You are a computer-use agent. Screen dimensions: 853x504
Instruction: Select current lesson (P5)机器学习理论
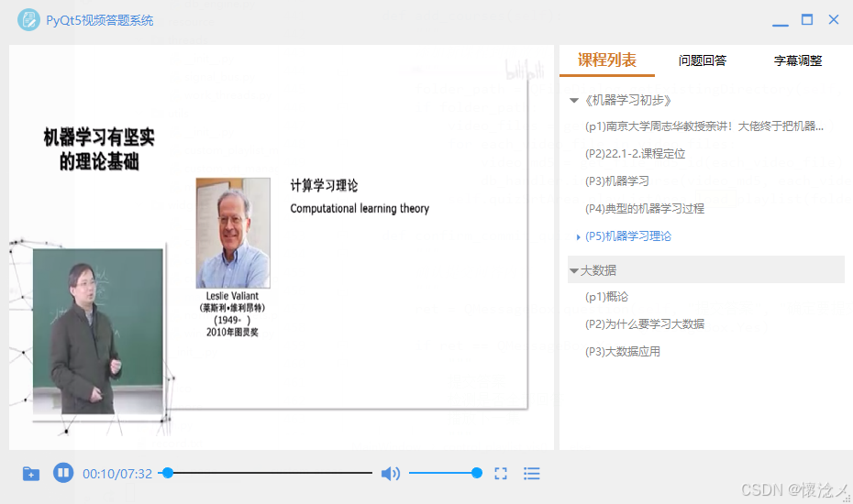(x=627, y=236)
